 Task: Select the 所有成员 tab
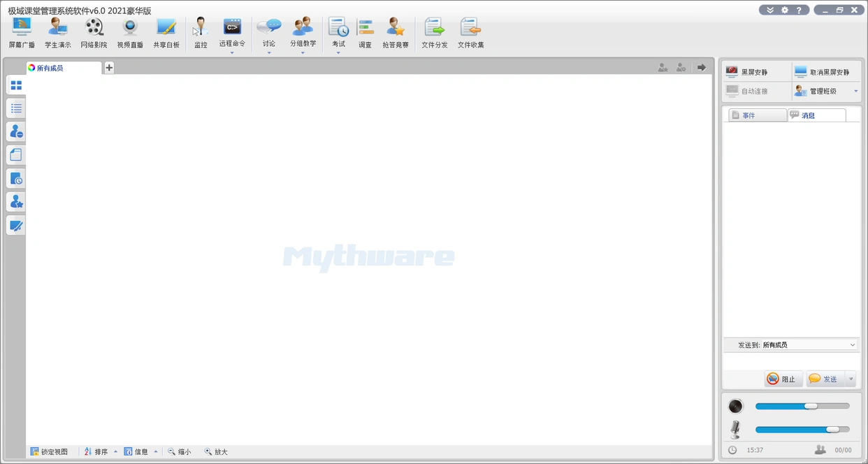click(x=64, y=68)
